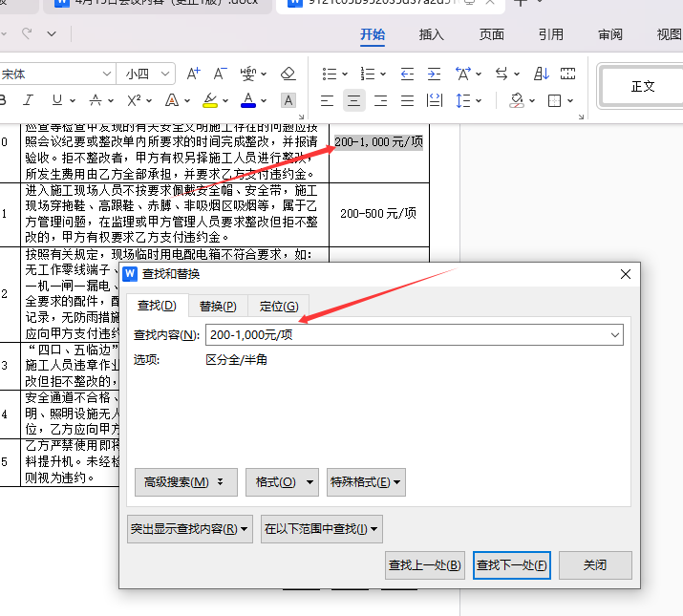Image resolution: width=683 pixels, height=616 pixels.
Task: Align paragraph text right
Action: [381, 100]
